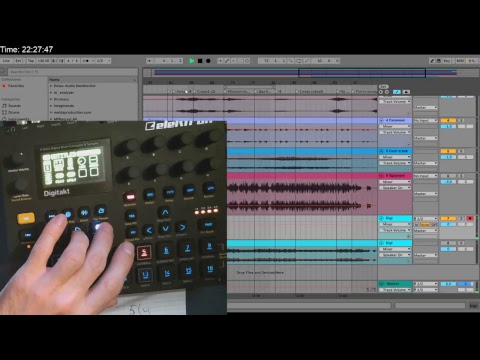Open second Digi track Master output dropdown
This screenshot has height=360, width=480.
tap(426, 255)
